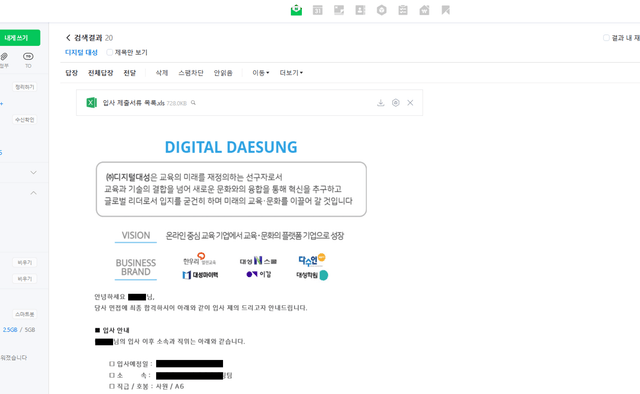Click the ■ 입사 안내 heading

tap(112, 330)
